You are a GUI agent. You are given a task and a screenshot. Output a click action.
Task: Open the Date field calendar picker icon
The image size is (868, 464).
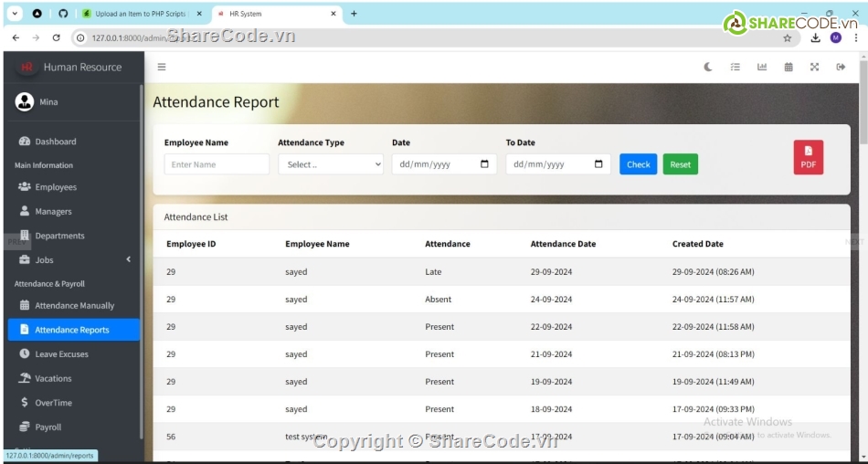(484, 164)
